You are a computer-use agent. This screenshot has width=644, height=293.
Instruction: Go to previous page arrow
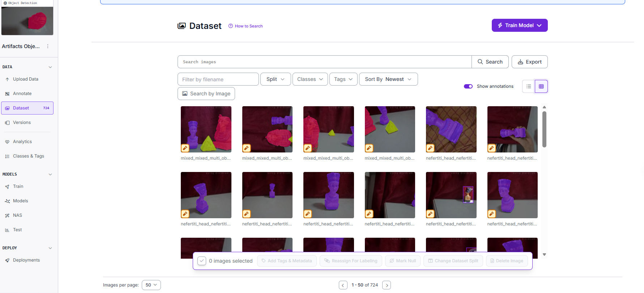coord(343,285)
